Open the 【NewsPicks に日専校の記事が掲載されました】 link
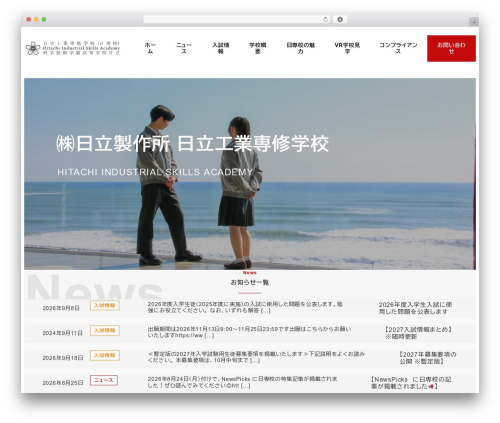This screenshot has width=500, height=423. coord(411,383)
